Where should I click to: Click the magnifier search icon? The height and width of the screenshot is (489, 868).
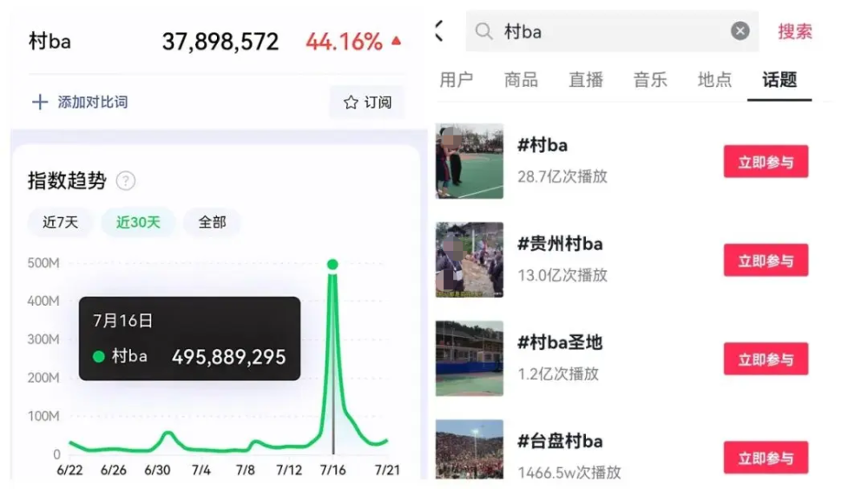pos(483,31)
